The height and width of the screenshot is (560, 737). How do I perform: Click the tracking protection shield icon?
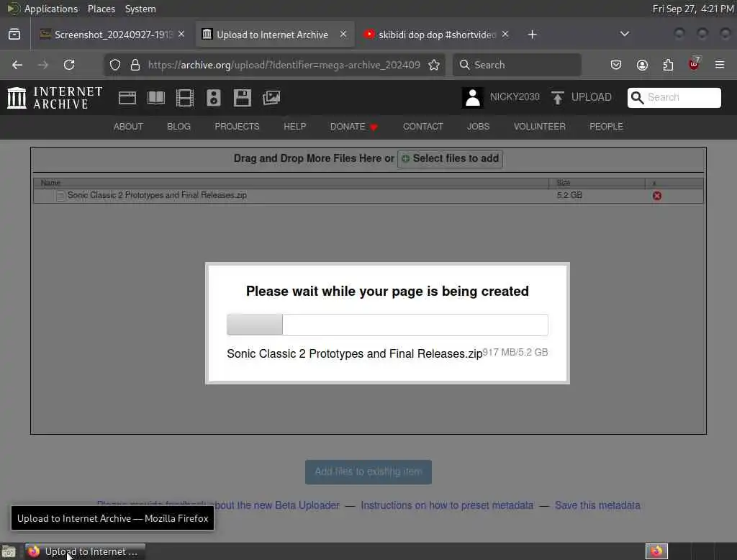tap(114, 65)
